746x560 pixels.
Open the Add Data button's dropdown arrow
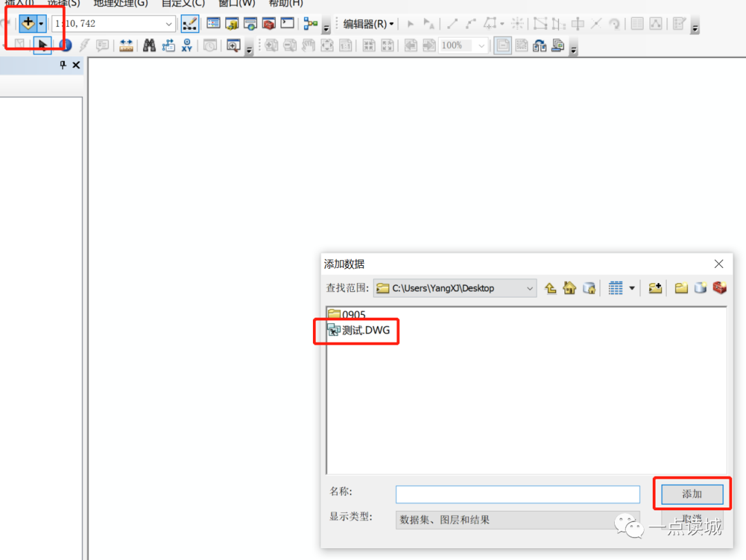[x=41, y=23]
